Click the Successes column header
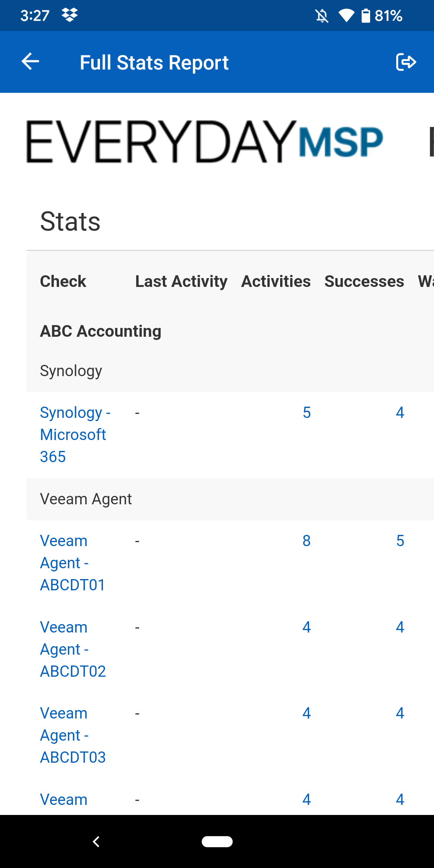Screen dimensions: 434x868 [x=364, y=281]
